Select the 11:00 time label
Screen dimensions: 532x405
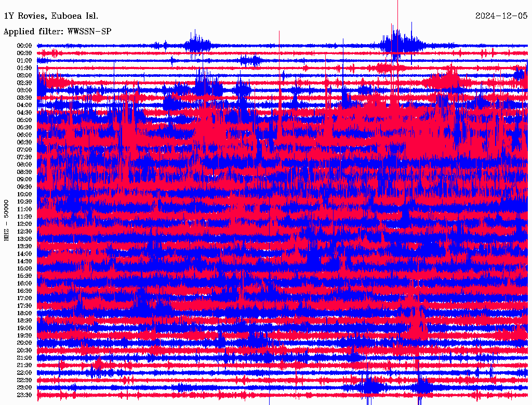pyautogui.click(x=24, y=209)
